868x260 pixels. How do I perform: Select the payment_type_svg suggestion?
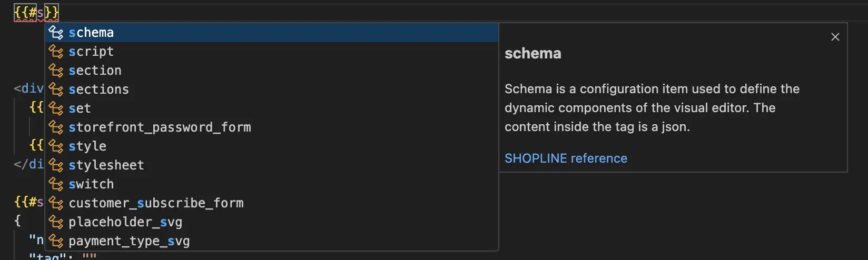[x=129, y=241]
